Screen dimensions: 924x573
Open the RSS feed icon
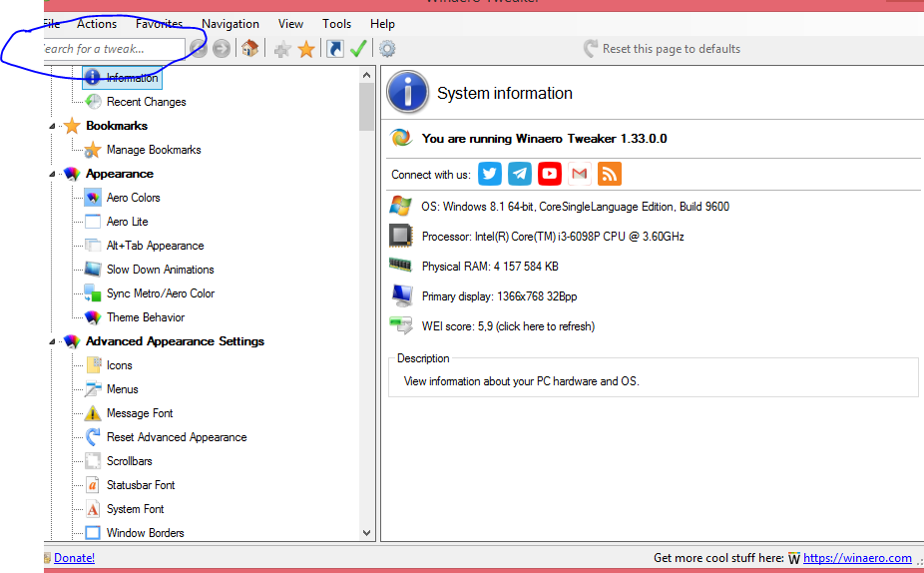pos(610,174)
